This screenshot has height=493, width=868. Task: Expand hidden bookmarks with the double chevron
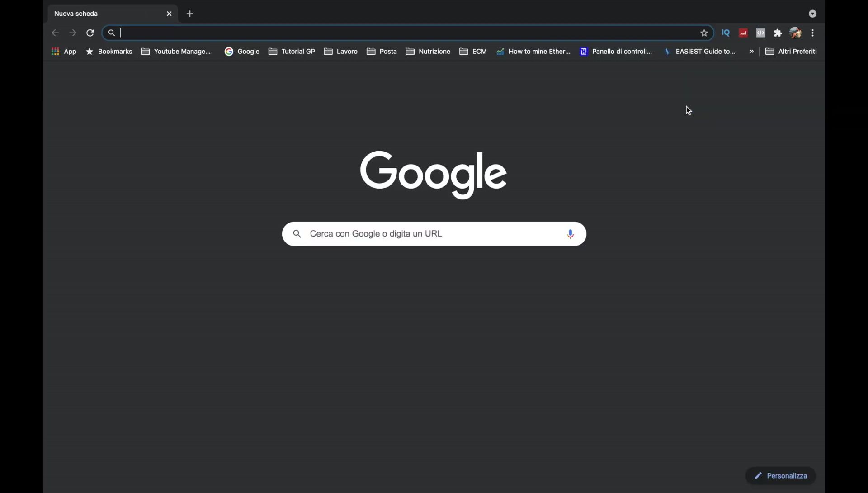click(752, 52)
